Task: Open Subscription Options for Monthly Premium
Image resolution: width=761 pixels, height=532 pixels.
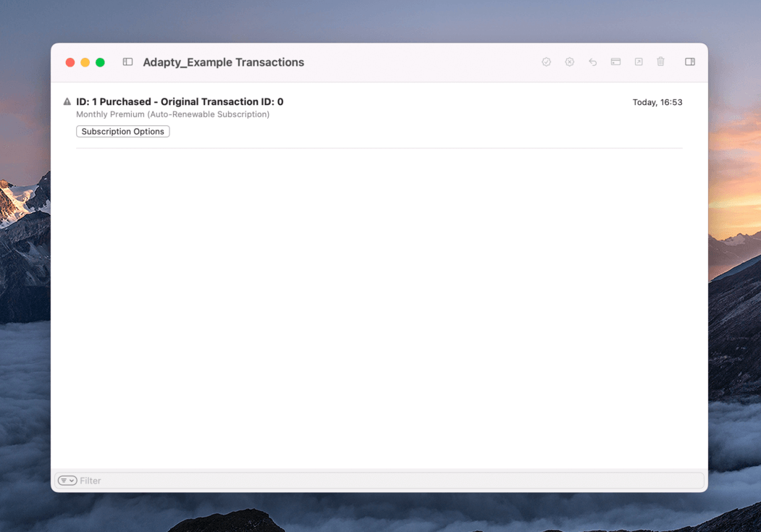Action: [x=122, y=132]
